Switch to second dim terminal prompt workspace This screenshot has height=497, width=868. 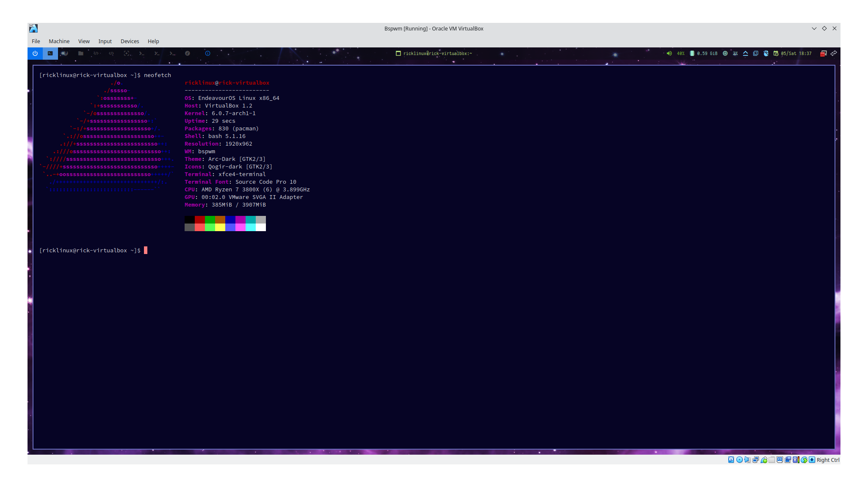[x=157, y=53]
